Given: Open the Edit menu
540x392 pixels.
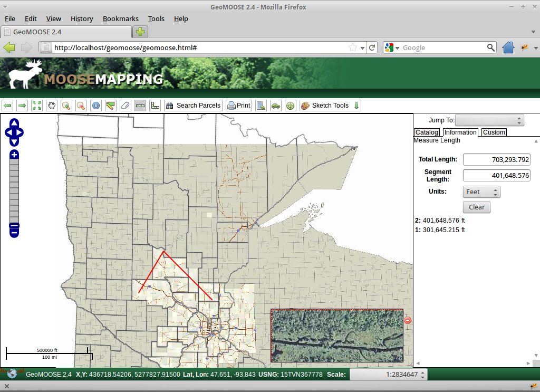Looking at the screenshot, I should pos(31,19).
